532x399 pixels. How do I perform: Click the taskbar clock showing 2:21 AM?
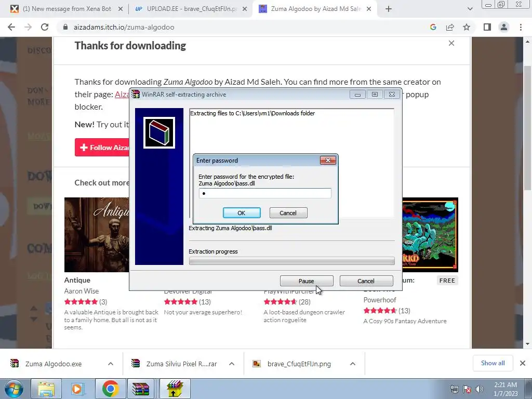point(506,389)
